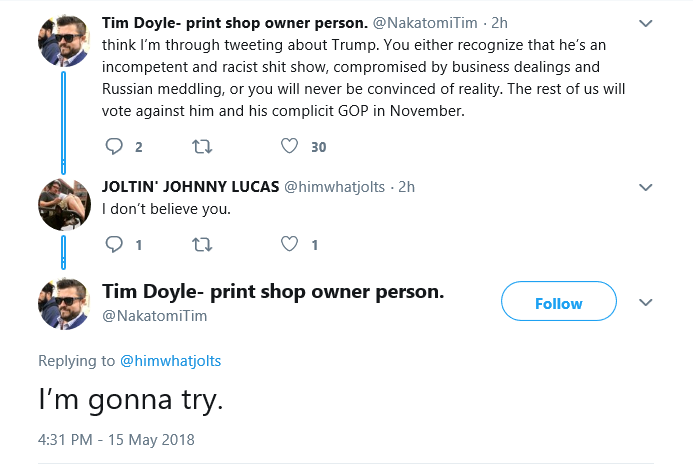The width and height of the screenshot is (693, 464).
Task: Like the tweet with 30 likes
Action: click(x=289, y=146)
